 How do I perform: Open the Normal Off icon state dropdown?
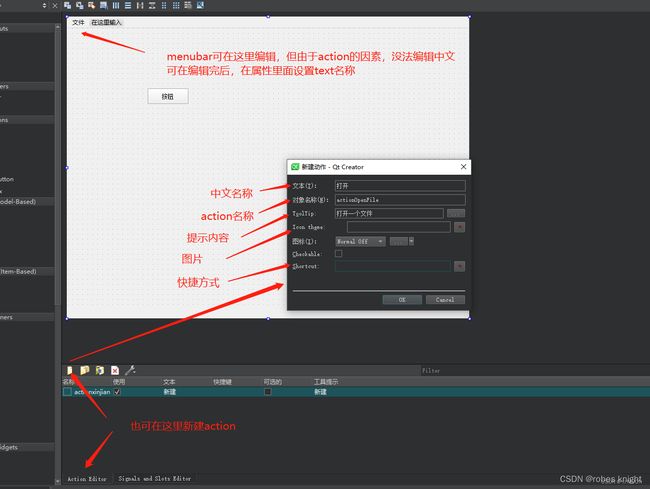360,241
